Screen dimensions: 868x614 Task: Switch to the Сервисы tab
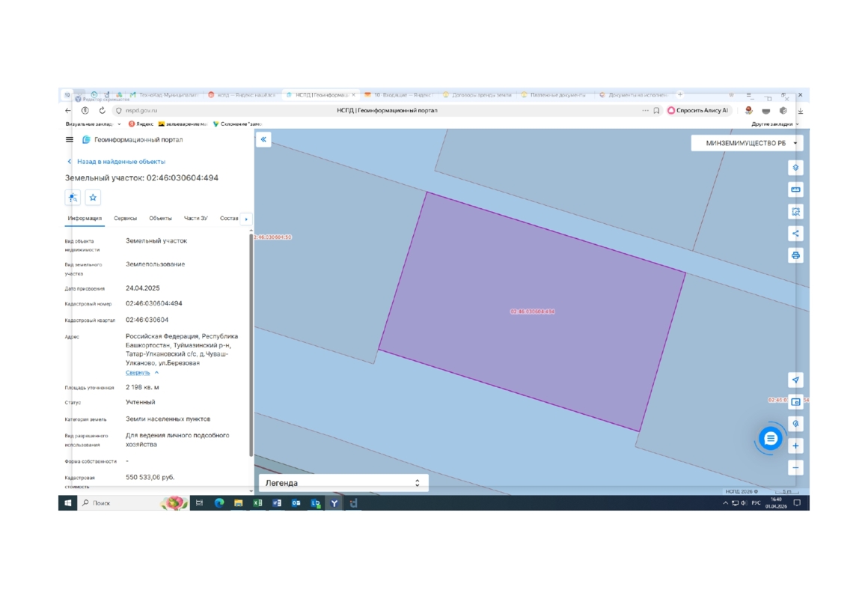pyautogui.click(x=125, y=219)
